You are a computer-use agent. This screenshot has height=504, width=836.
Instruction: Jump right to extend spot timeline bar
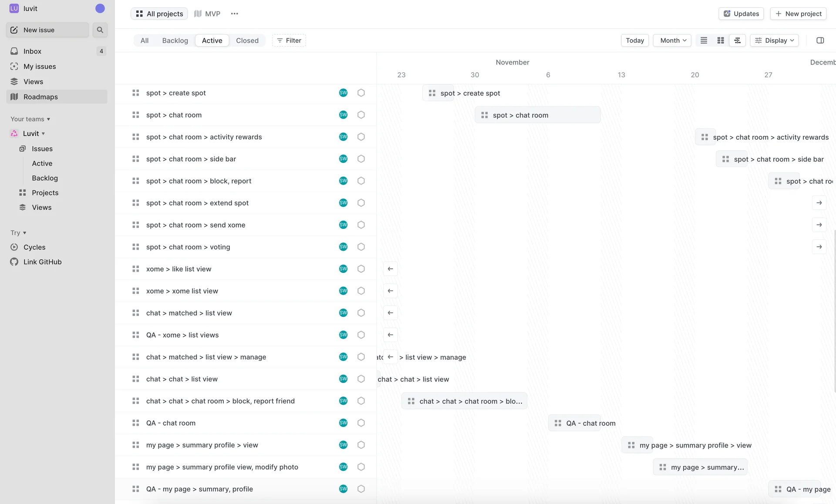(x=819, y=203)
